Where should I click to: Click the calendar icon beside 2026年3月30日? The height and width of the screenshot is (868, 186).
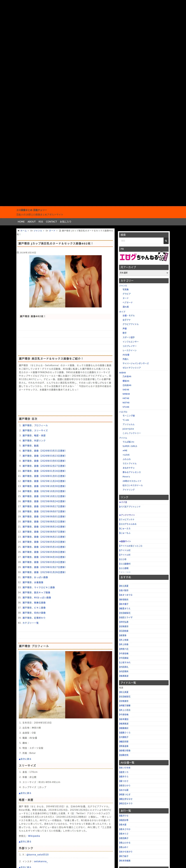(18, 252)
